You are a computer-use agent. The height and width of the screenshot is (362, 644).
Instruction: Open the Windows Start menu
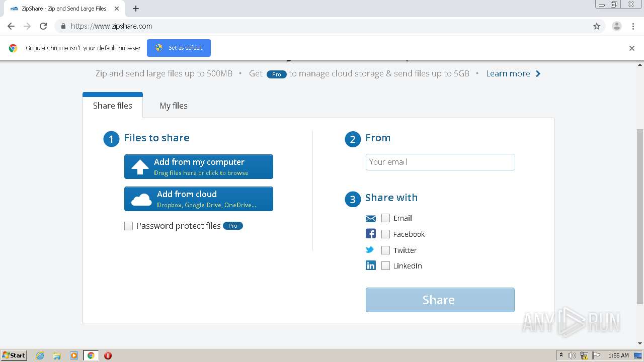tap(14, 355)
